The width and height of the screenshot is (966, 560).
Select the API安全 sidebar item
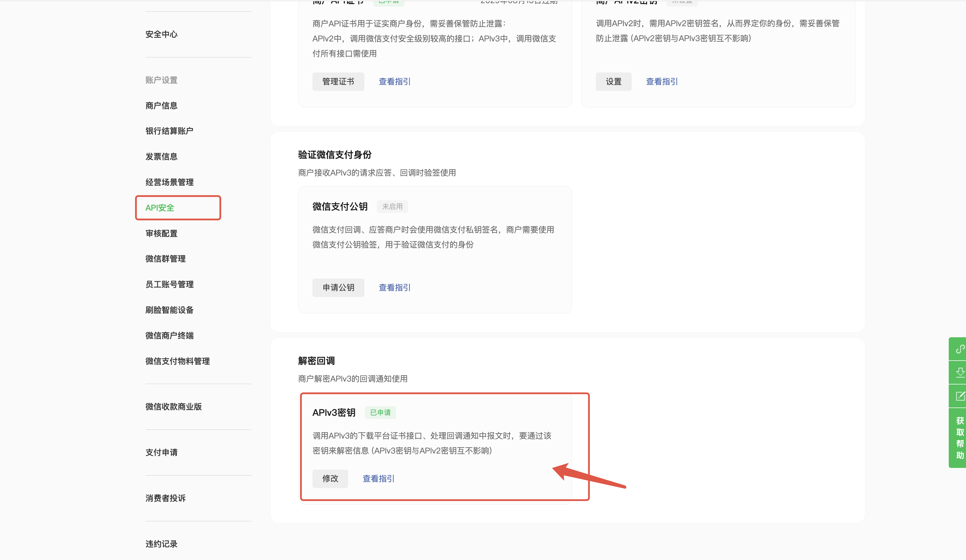point(160,208)
